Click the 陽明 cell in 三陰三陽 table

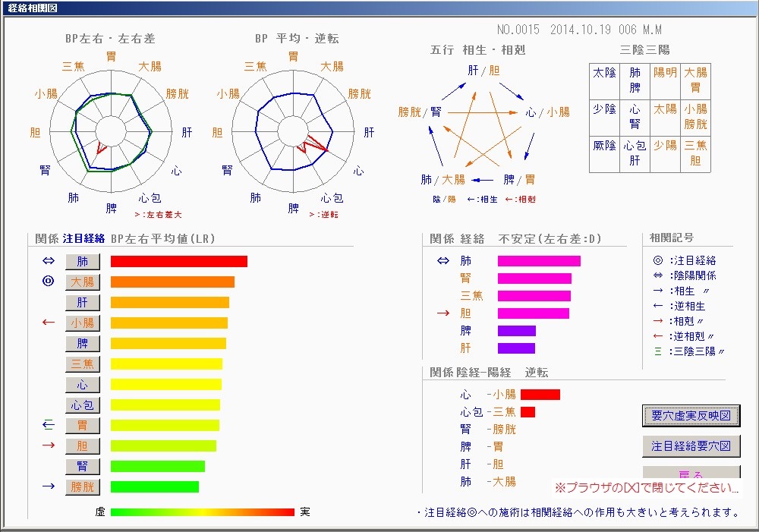tap(665, 73)
